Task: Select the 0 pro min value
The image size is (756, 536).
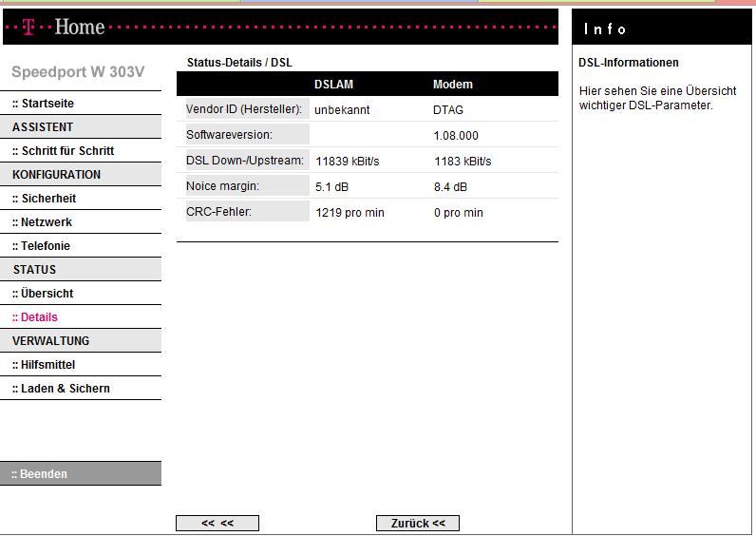Action: [458, 212]
